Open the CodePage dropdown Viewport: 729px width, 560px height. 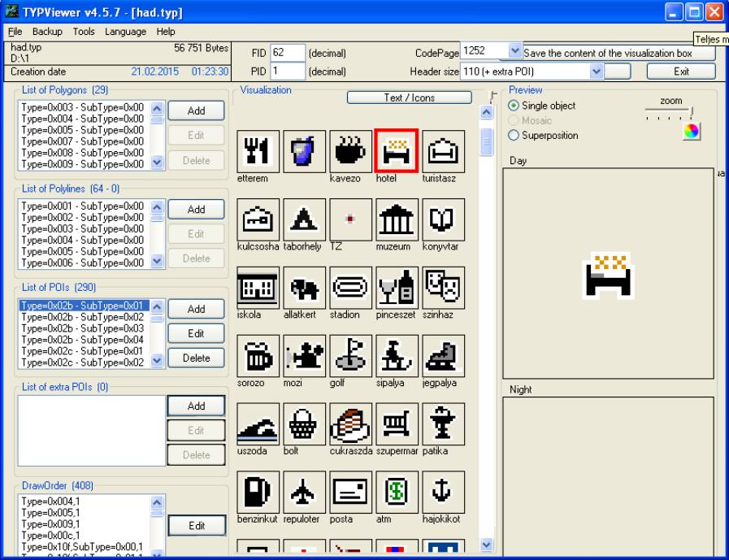coord(514,51)
